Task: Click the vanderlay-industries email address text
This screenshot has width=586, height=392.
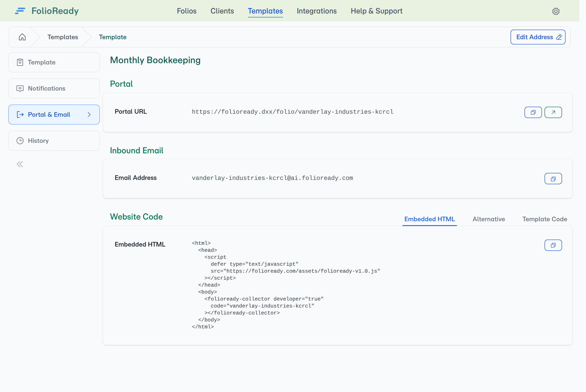Action: click(272, 178)
